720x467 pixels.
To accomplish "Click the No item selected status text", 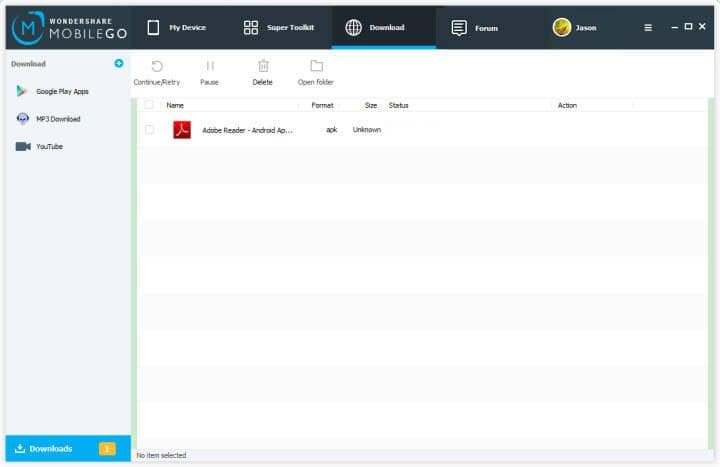I will click(x=161, y=455).
